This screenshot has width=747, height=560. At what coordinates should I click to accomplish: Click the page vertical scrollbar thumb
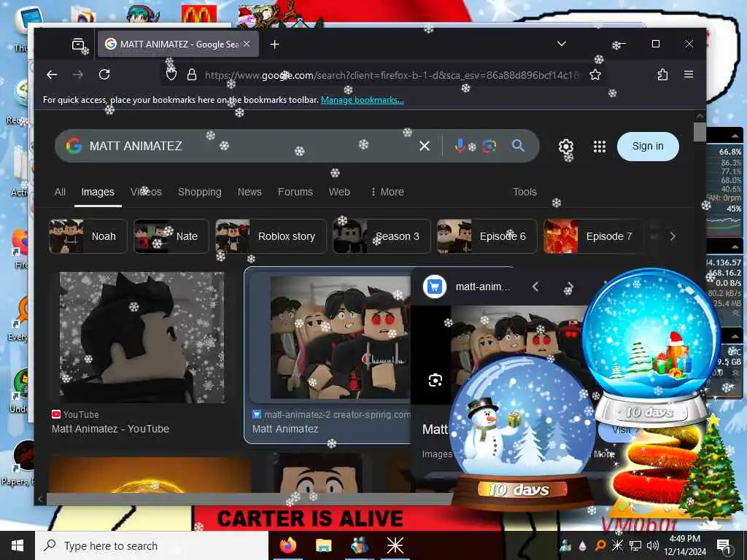(x=700, y=132)
